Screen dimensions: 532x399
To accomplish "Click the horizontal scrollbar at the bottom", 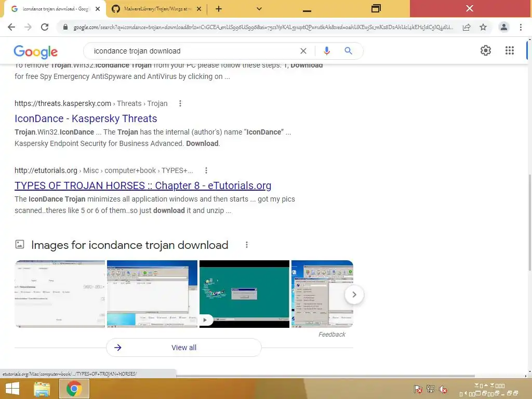I will click(325, 376).
